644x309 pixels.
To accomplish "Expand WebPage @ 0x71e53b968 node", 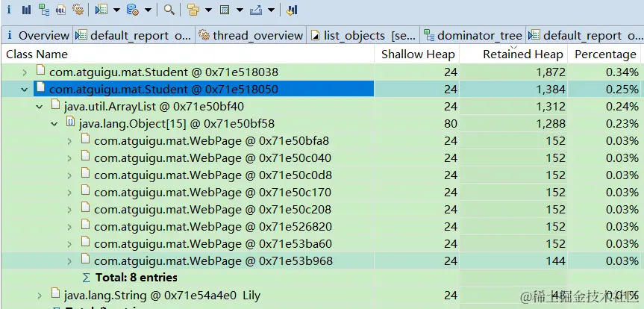I will (69, 261).
